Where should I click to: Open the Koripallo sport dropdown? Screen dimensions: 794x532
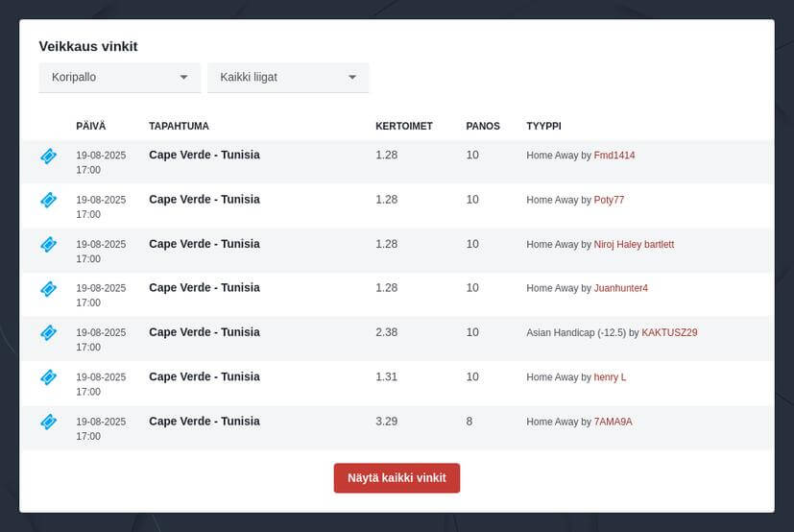(x=120, y=78)
